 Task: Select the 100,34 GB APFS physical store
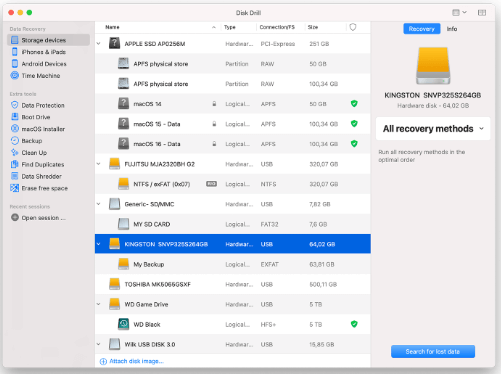click(233, 84)
